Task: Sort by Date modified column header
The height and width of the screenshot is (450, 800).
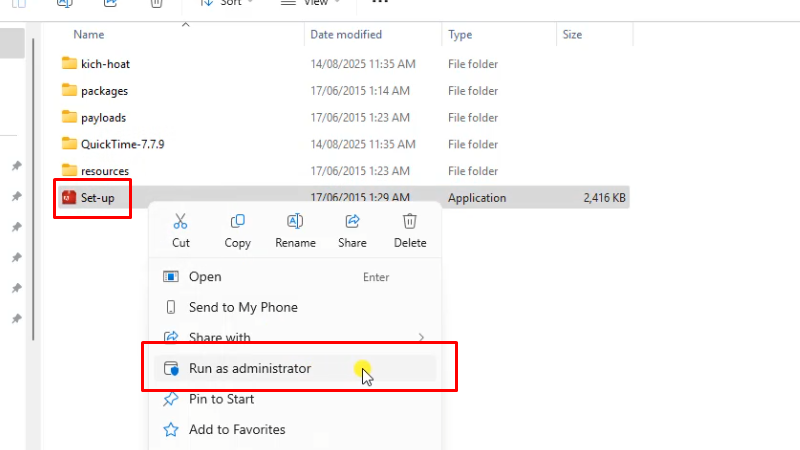Action: click(x=346, y=34)
